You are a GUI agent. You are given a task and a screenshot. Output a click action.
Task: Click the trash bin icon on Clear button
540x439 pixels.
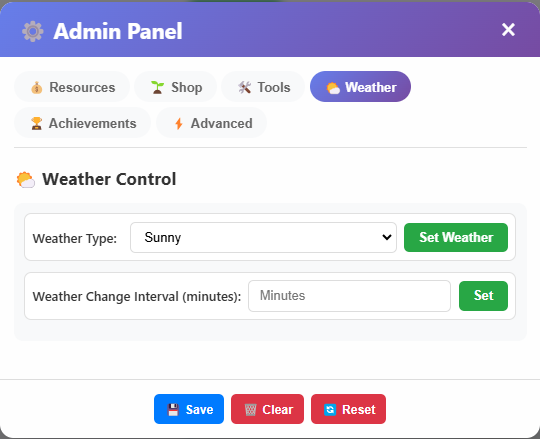pos(250,410)
